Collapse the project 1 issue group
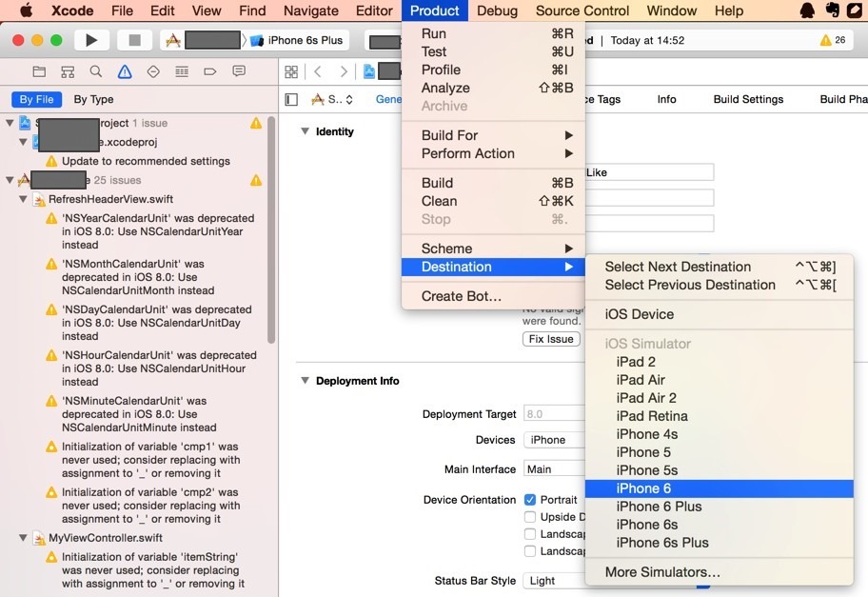This screenshot has height=597, width=868. point(10,123)
